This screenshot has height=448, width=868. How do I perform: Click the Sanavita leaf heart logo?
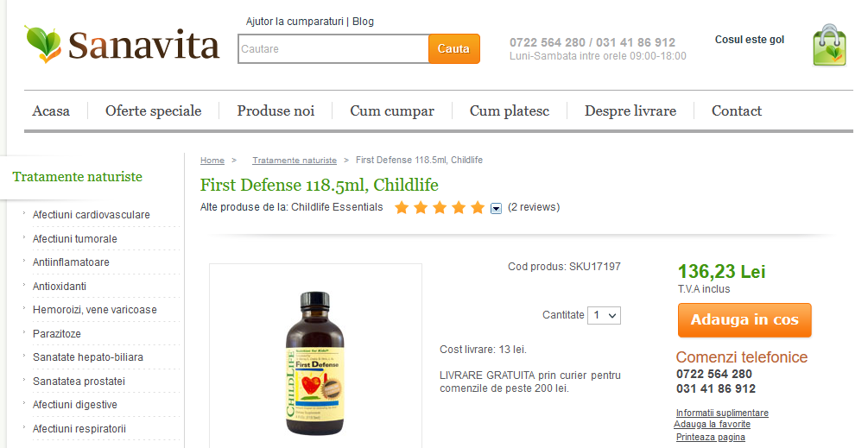(42, 44)
